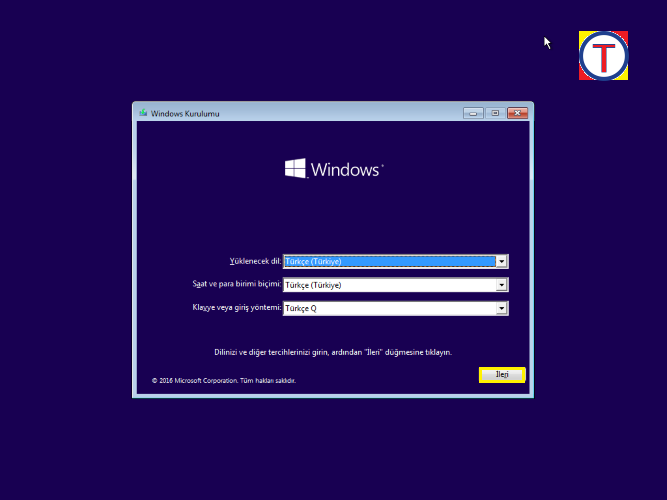The width and height of the screenshot is (667, 500).
Task: Click the Microsoft Corporation copyright text
Action: tap(224, 380)
